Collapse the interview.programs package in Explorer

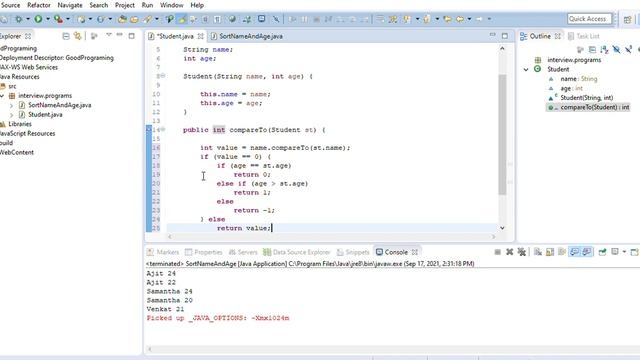2,96
